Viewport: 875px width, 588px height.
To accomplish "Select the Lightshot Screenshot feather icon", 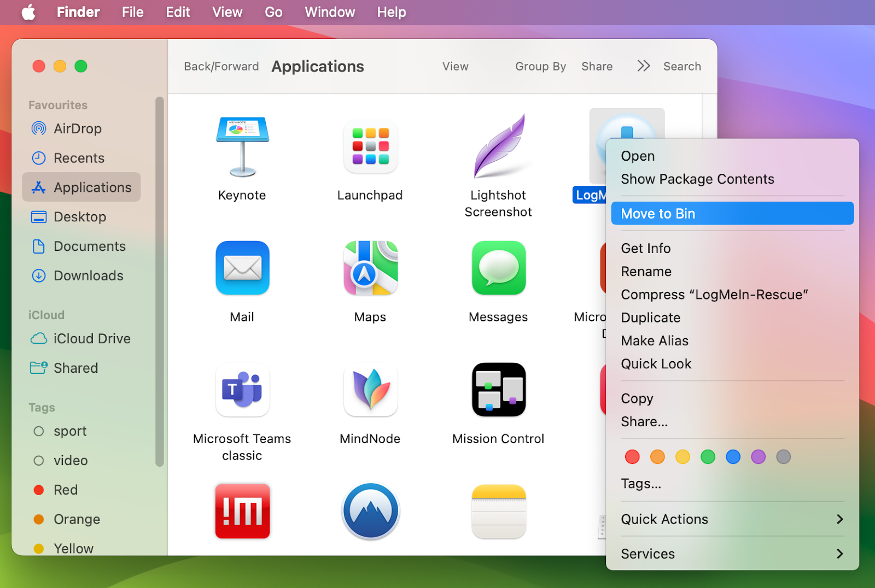I will (x=499, y=146).
